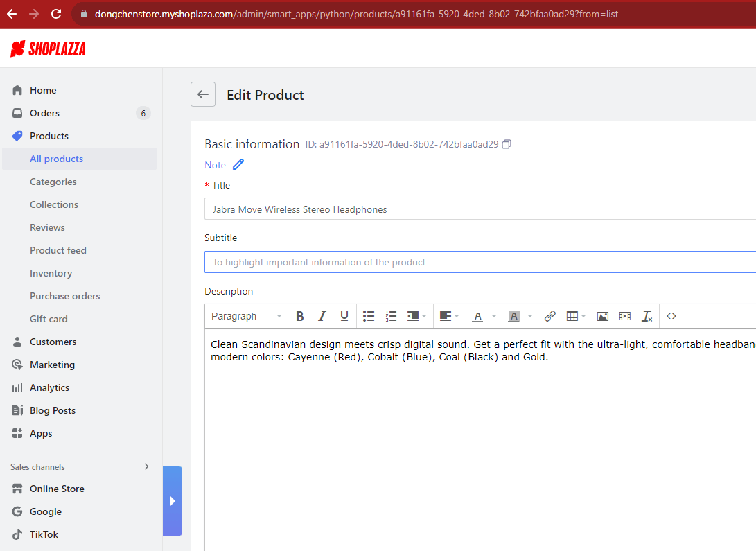Open Analytics in the sidebar
Viewport: 756px width, 551px height.
pyautogui.click(x=49, y=387)
